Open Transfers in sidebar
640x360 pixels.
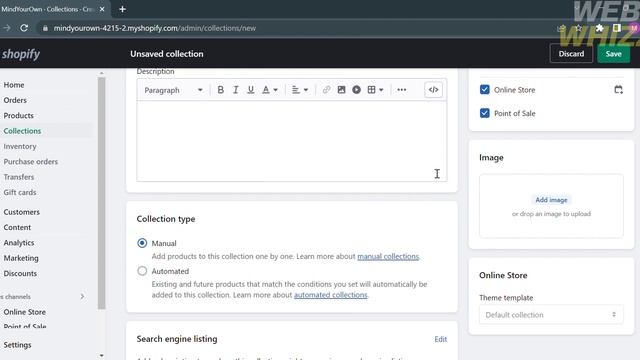pyautogui.click(x=19, y=177)
